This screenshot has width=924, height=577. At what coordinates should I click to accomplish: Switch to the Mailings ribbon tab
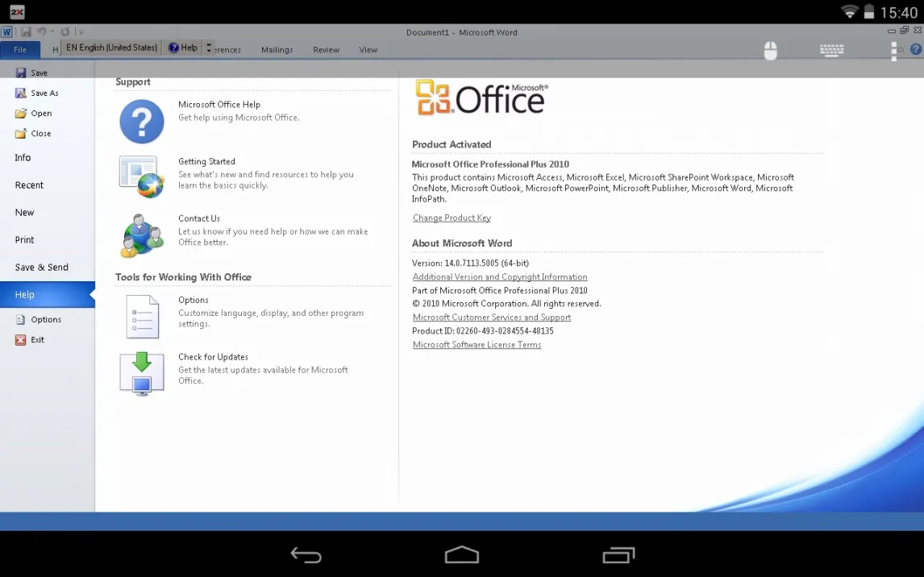click(x=277, y=50)
